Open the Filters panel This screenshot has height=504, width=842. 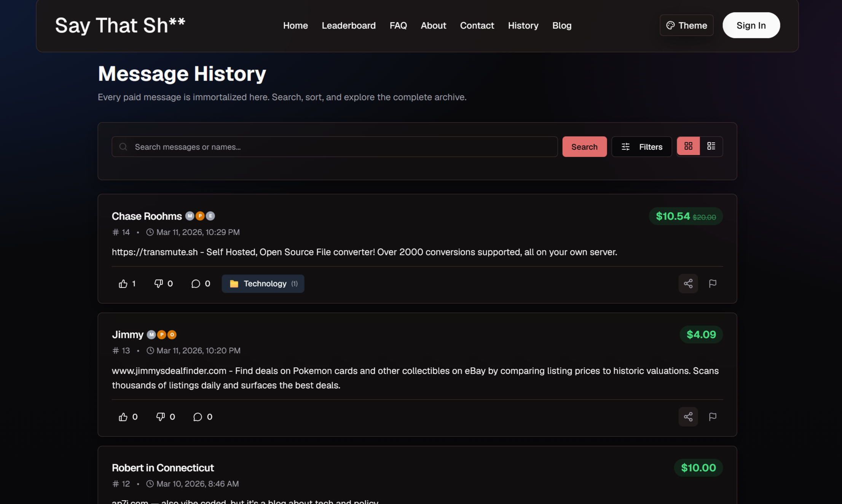641,147
